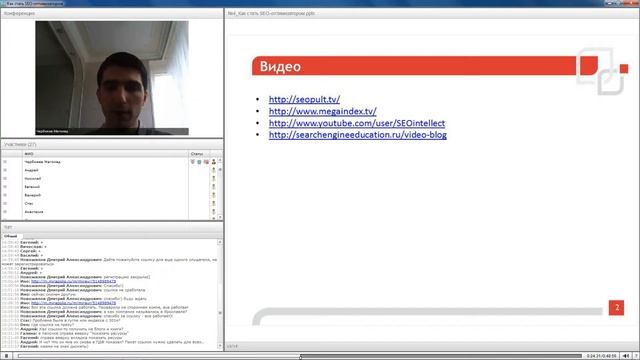Click participants list scroll-up arrow
This screenshot has width=640, height=360.
[x=220, y=160]
